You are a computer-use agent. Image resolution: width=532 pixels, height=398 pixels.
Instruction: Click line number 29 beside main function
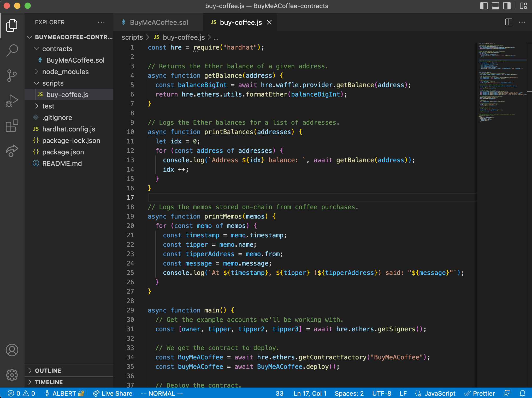click(130, 310)
